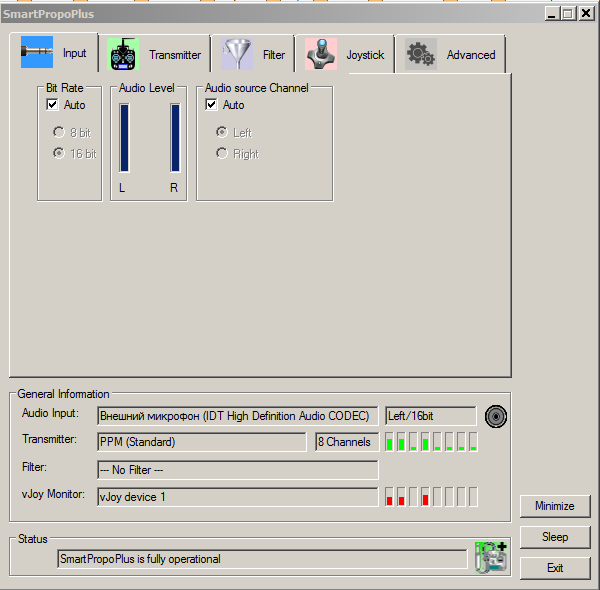Screen dimensions: 600x590
Task: Click the audio jack icon beside Left/16bit
Action: click(496, 416)
